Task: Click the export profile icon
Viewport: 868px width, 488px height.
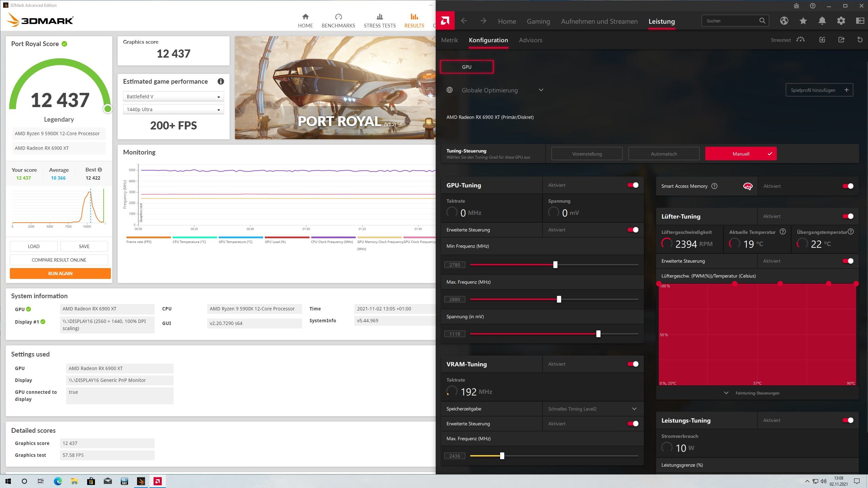Action: point(841,40)
